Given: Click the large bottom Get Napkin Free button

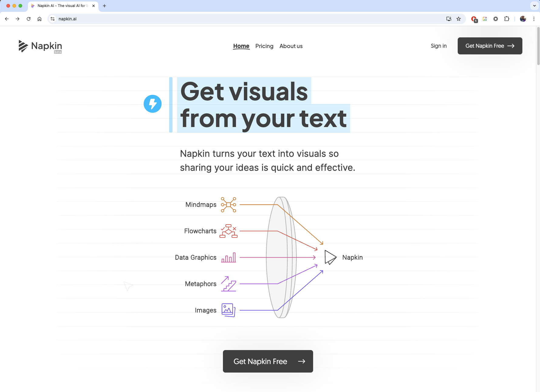Looking at the screenshot, I should click(x=268, y=361).
